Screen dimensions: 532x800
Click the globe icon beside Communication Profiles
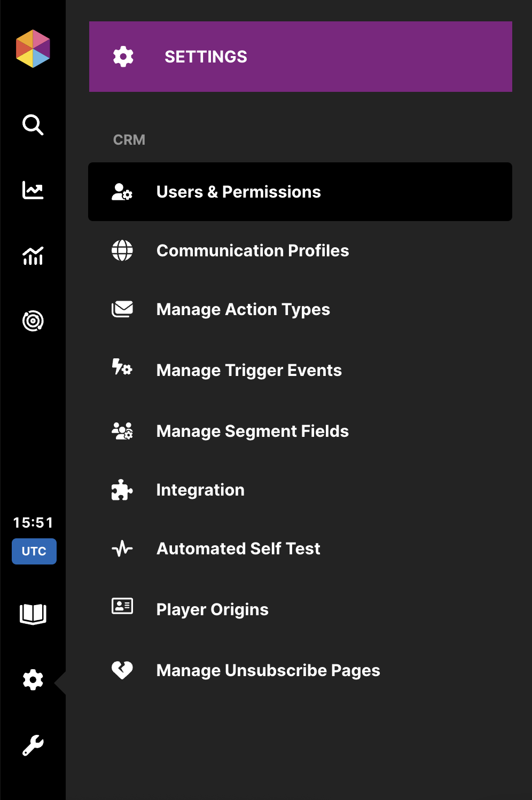pyautogui.click(x=122, y=250)
